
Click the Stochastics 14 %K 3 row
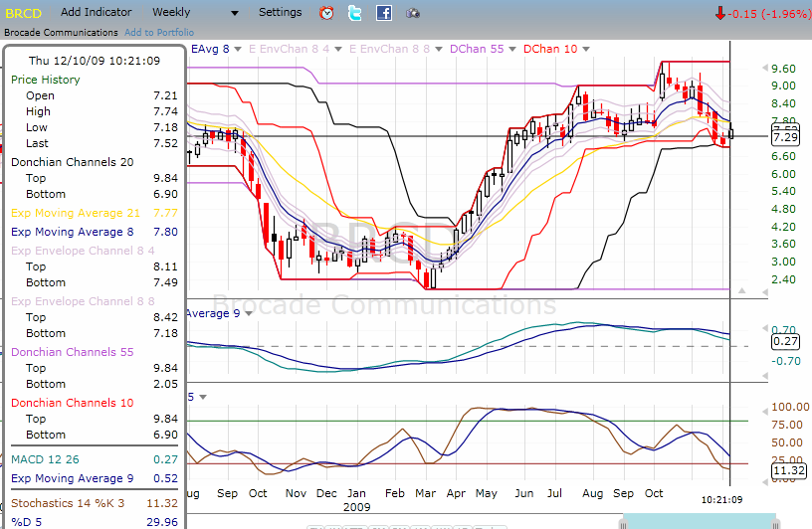pyautogui.click(x=95, y=503)
